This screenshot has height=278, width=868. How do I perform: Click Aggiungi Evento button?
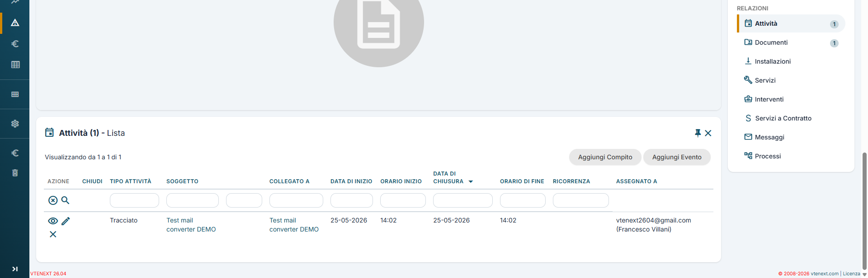677,157
